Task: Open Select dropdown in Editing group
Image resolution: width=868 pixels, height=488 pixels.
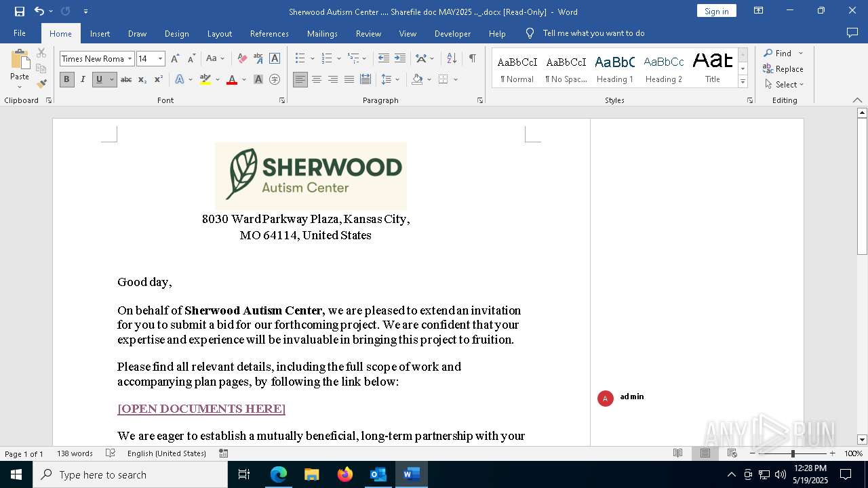Action: [x=784, y=85]
